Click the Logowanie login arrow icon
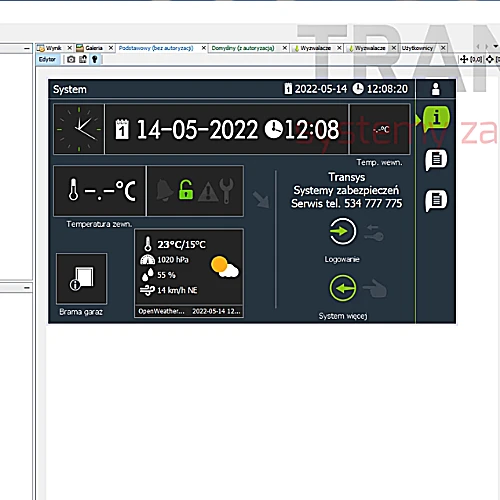This screenshot has width=500, height=500. point(343,231)
